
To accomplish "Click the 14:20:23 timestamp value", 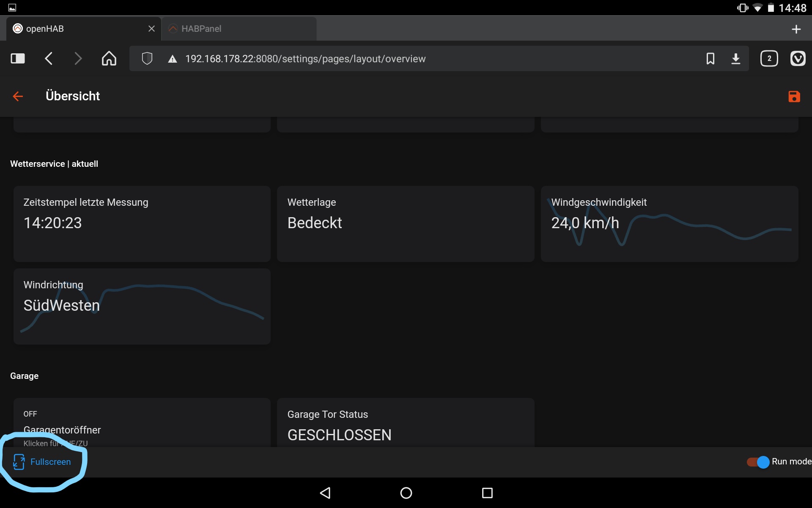I will 52,223.
